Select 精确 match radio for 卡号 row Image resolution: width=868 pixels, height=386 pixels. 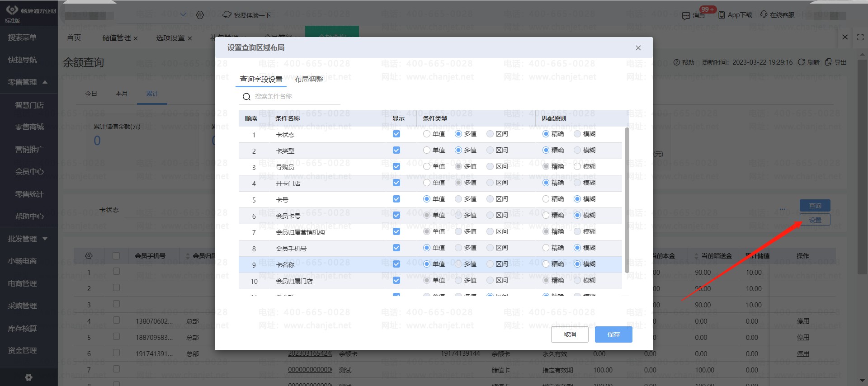point(546,199)
